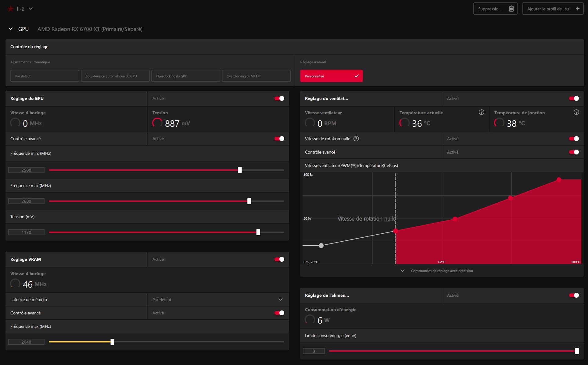Choose Sous-tension automatique du GPU

coord(115,76)
